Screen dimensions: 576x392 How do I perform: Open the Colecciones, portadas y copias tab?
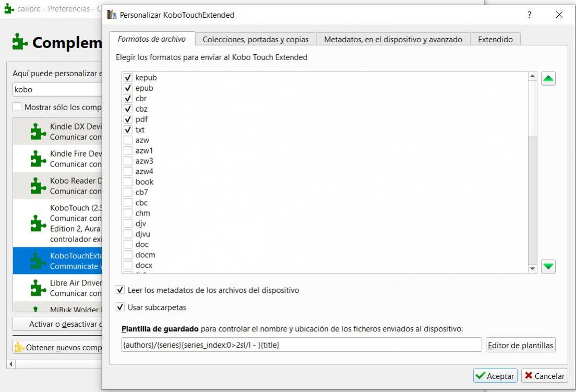255,39
